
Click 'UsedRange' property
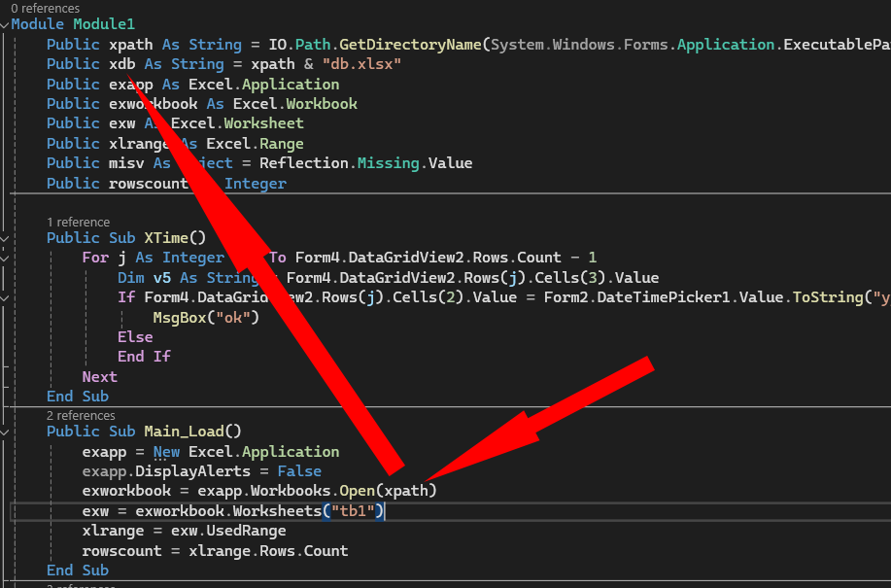(x=246, y=531)
